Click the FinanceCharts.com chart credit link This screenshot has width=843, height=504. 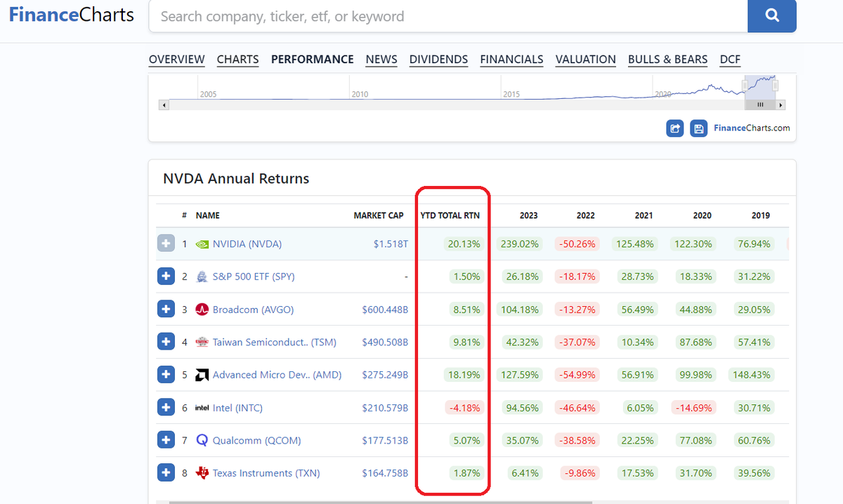point(752,128)
